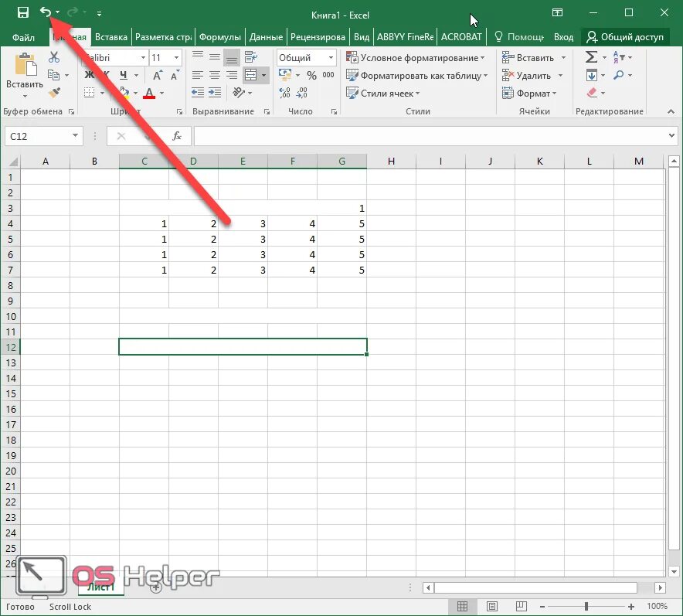This screenshot has height=616, width=683.
Task: Switch to the Формулы tab
Action: click(220, 37)
